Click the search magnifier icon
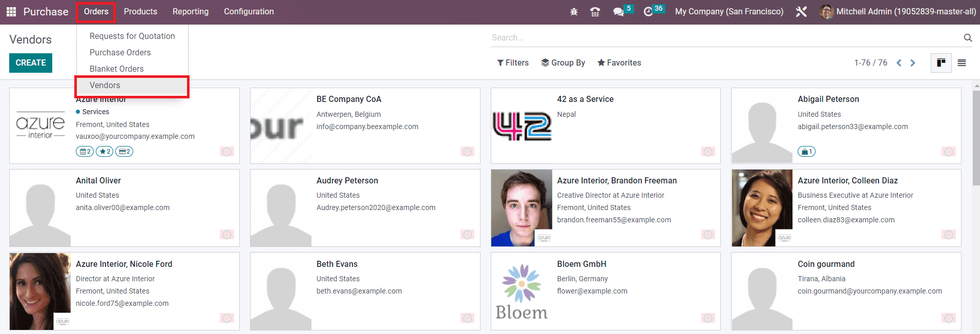 tap(968, 37)
